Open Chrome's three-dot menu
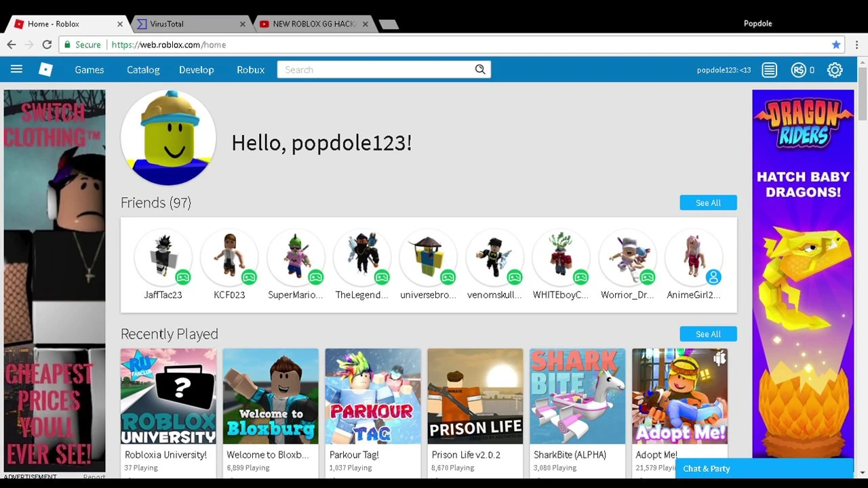 pyautogui.click(x=857, y=45)
